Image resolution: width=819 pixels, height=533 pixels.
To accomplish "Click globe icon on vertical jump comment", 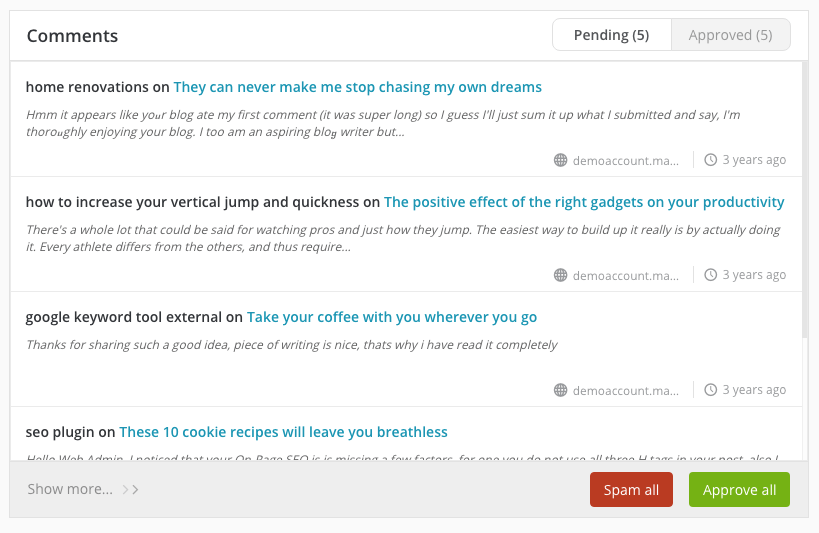I will 560,275.
